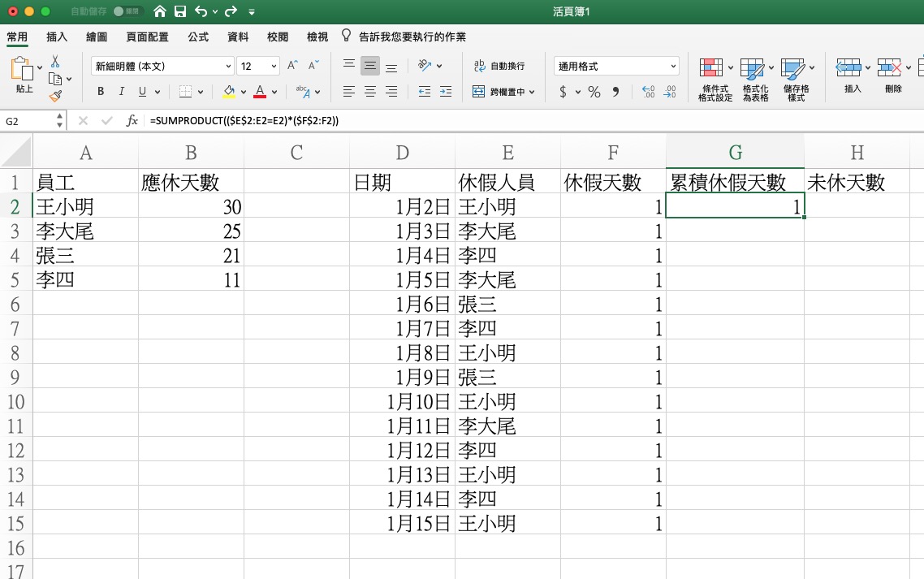Apply cell borders icon
The height and width of the screenshot is (579, 924).
(x=186, y=92)
